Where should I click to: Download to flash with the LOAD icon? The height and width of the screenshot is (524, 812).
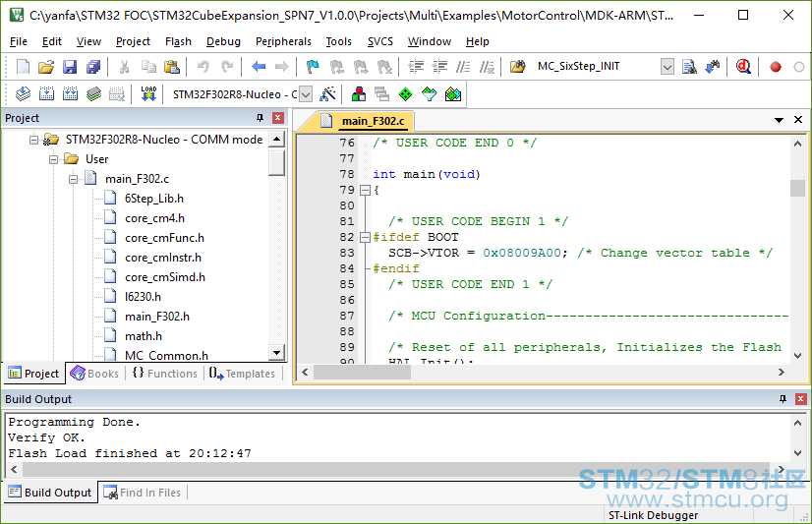click(148, 94)
